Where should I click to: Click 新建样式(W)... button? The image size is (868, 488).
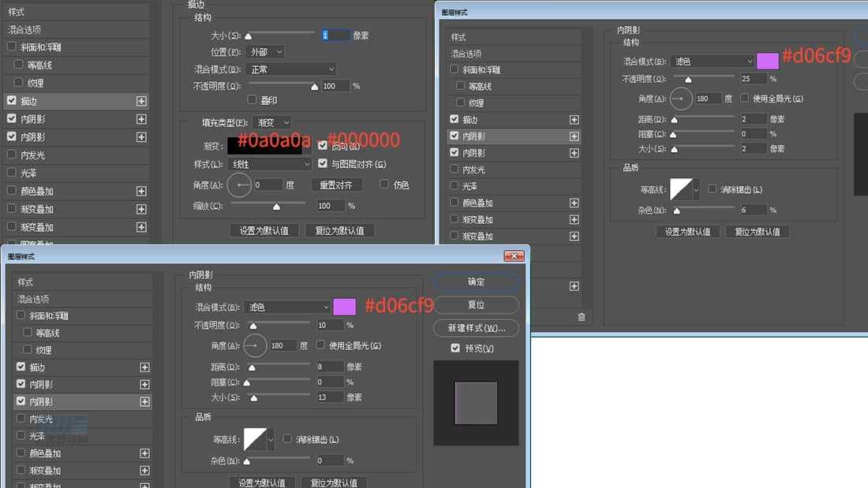(476, 328)
